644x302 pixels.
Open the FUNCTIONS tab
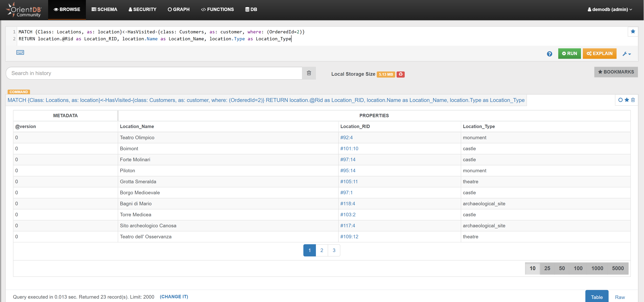click(217, 9)
